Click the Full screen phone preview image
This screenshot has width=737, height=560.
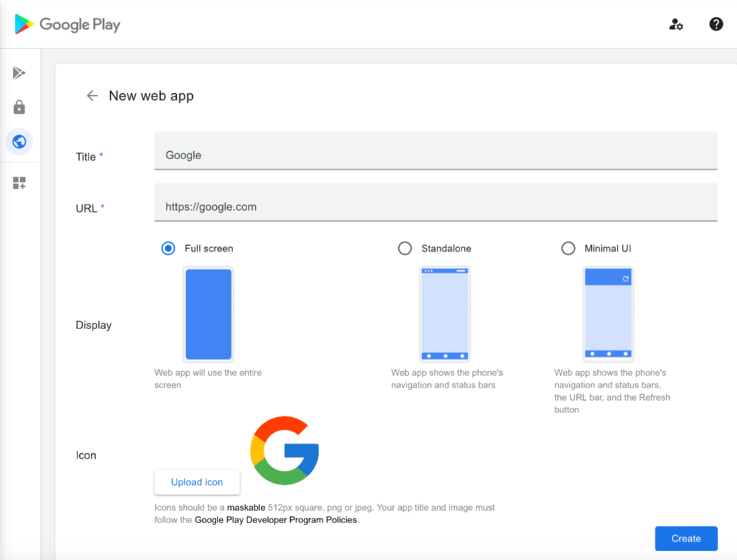point(208,314)
